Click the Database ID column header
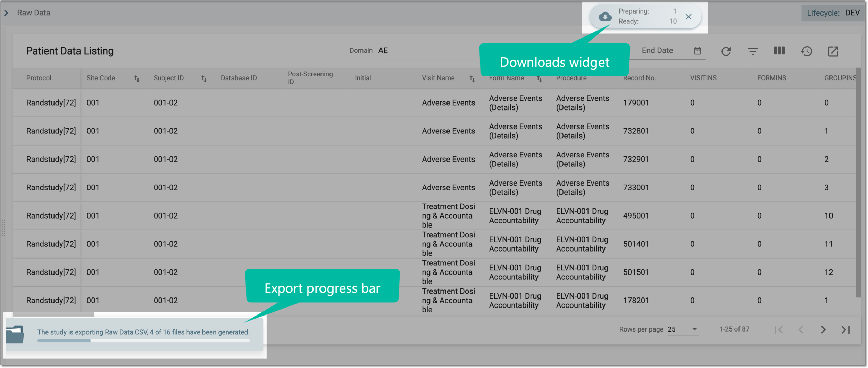868x368 pixels. click(x=239, y=78)
